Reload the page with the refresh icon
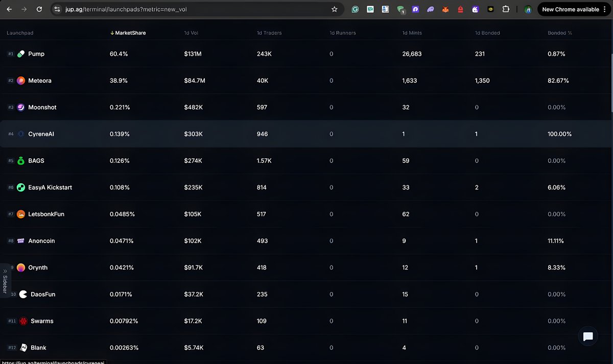 (x=39, y=9)
